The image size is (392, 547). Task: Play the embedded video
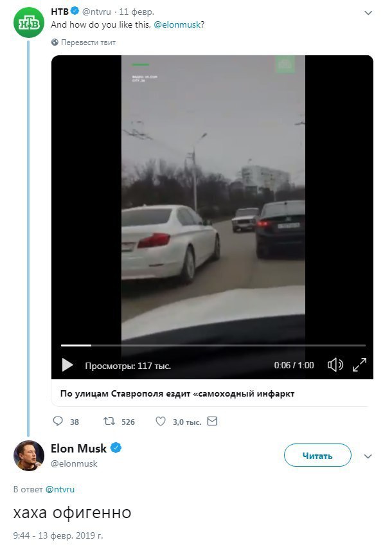click(x=67, y=365)
